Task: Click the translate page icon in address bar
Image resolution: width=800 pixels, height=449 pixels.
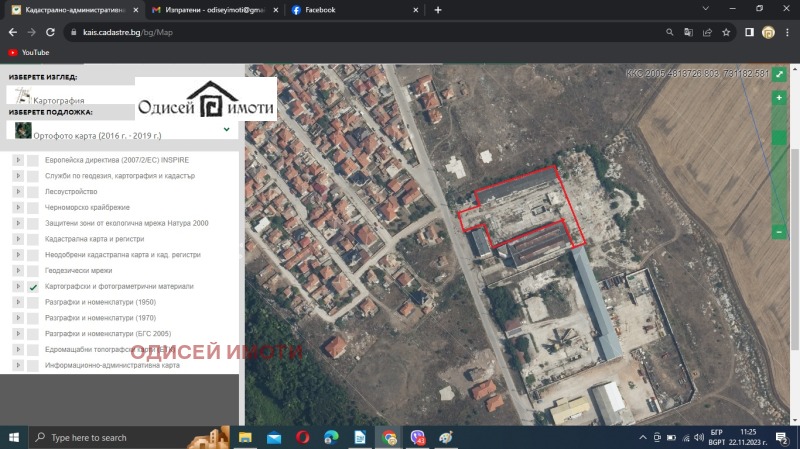Action: pos(688,32)
